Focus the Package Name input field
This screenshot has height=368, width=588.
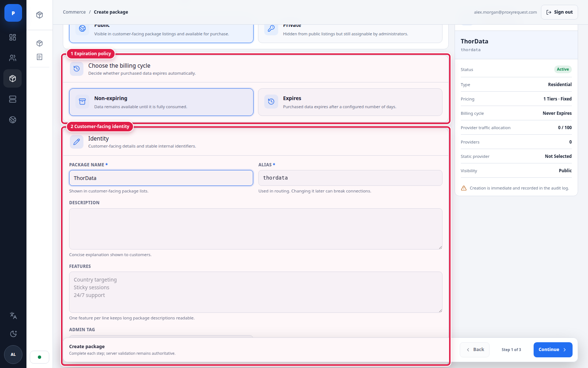pos(161,178)
